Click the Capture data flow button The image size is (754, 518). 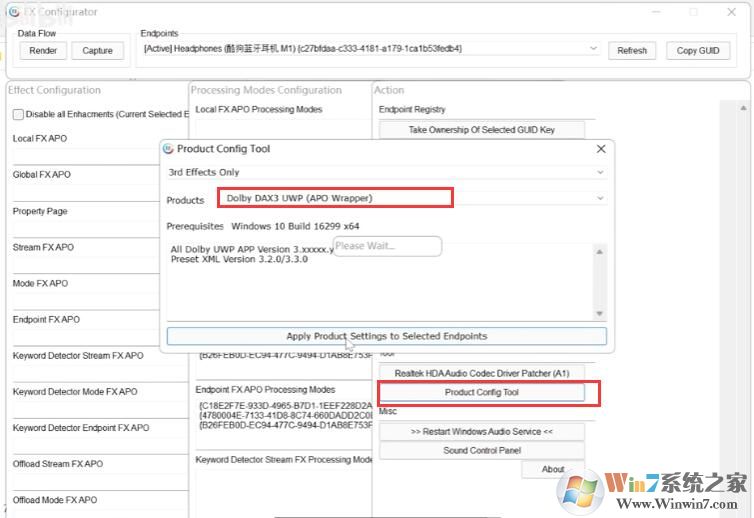click(97, 51)
